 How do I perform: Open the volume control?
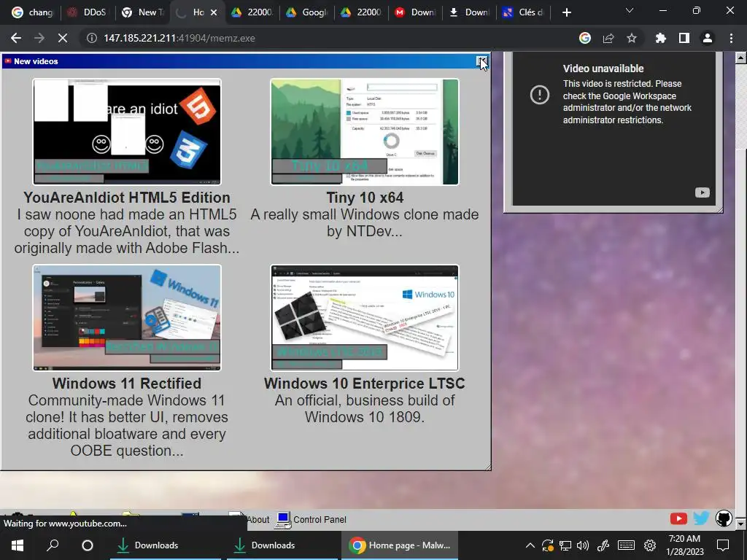pos(583,545)
